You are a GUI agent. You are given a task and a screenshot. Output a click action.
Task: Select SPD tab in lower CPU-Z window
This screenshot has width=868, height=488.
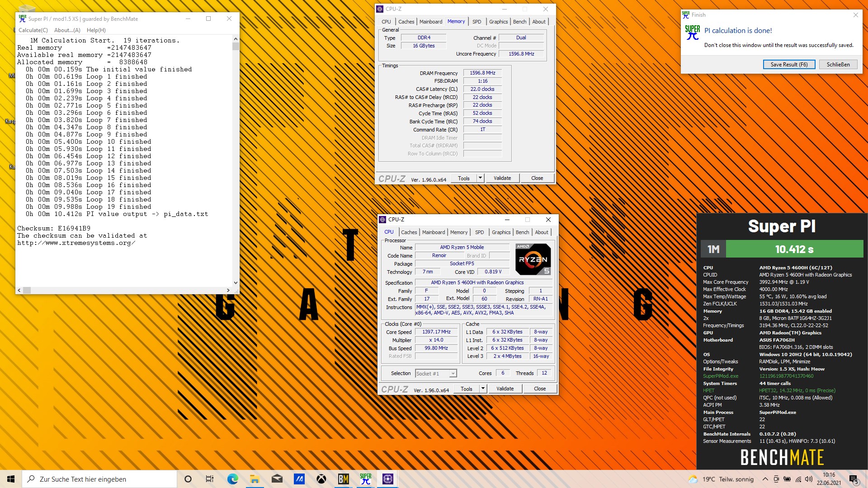(x=479, y=232)
